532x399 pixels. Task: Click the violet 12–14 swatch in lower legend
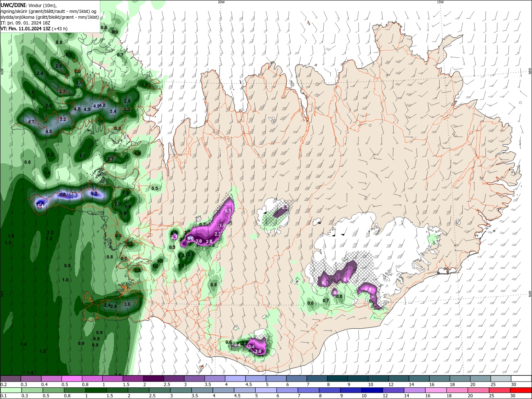pyautogui.click(x=394, y=390)
